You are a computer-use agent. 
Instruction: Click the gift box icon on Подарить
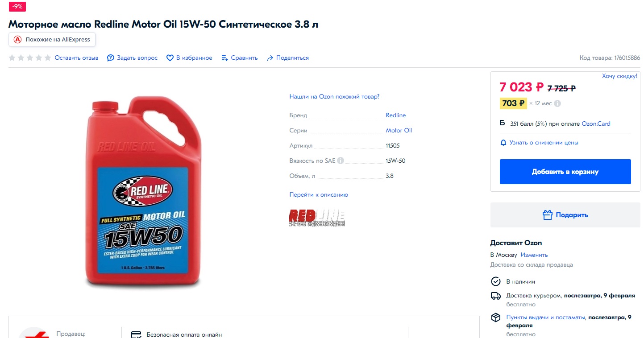(x=548, y=215)
